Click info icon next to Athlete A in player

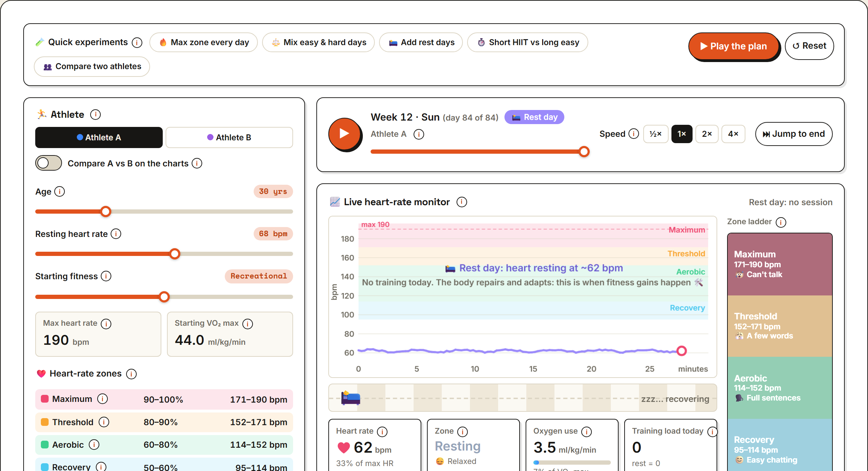(419, 134)
